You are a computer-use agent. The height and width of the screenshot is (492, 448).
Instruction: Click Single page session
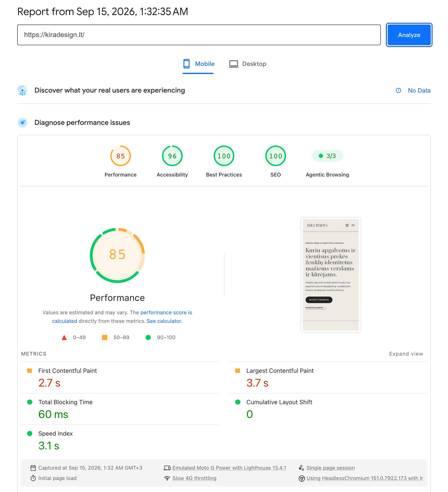[x=330, y=468]
